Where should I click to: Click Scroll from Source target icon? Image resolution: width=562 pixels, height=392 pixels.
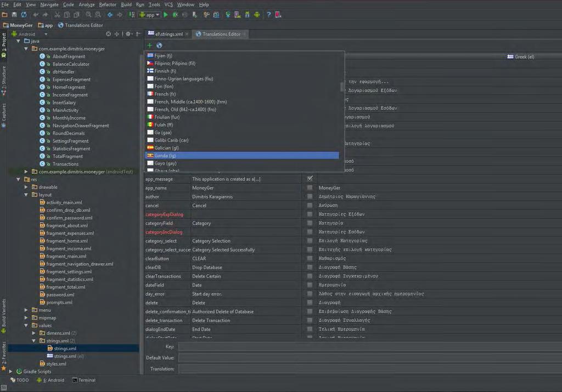108,34
